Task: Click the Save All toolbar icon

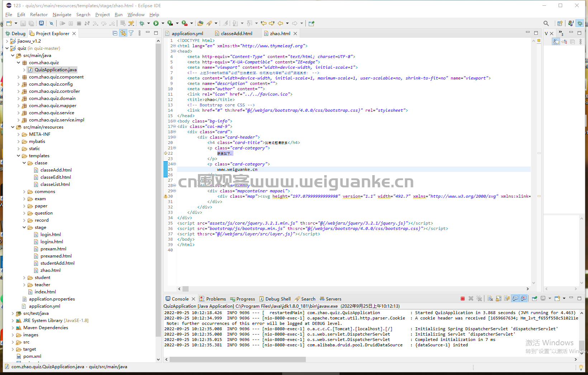Action: [31, 23]
